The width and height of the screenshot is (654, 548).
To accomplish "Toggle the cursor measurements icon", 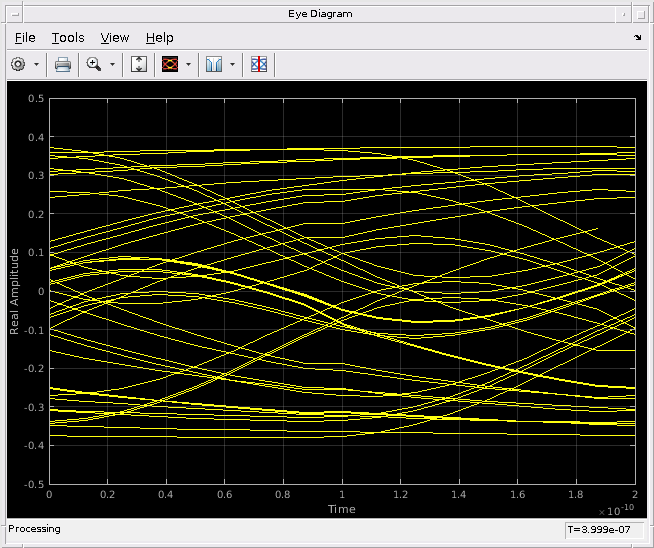I will pos(258,64).
